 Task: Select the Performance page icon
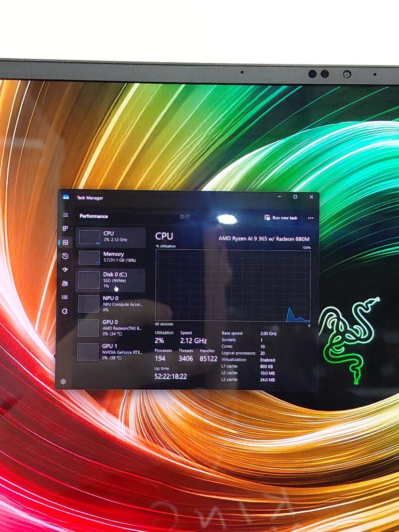pyautogui.click(x=65, y=242)
